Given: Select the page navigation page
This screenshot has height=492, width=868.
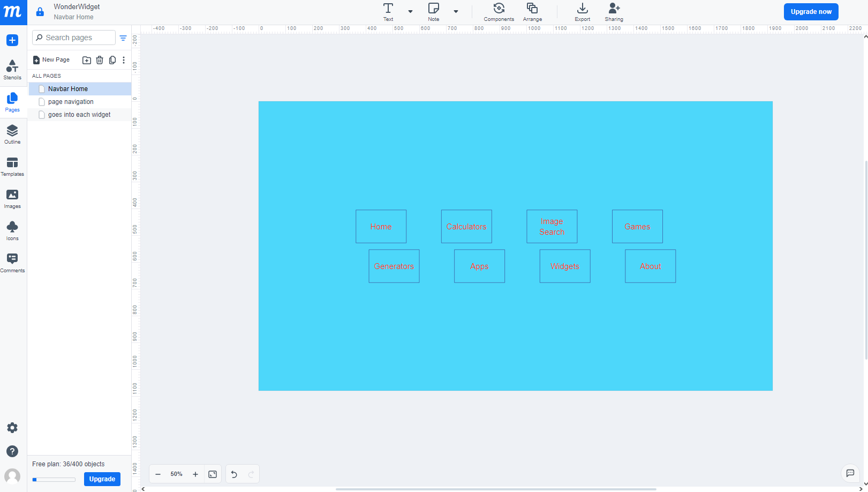Looking at the screenshot, I should tap(71, 102).
